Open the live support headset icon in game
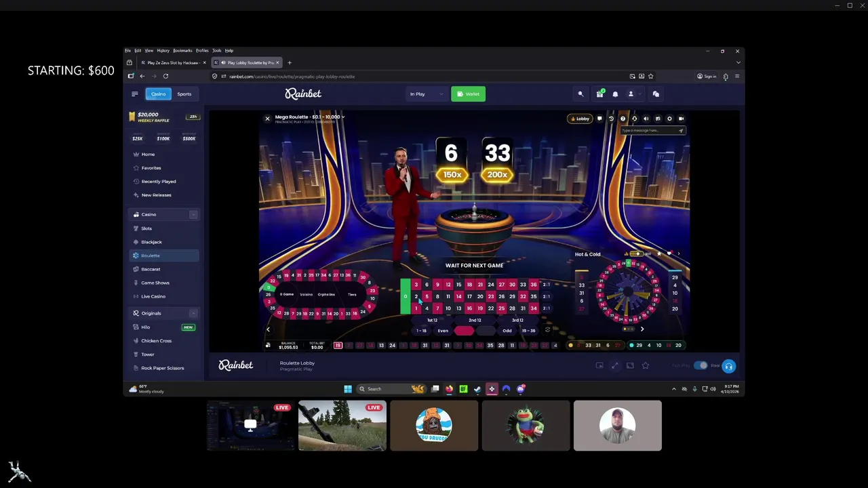This screenshot has width=868, height=488. click(634, 119)
